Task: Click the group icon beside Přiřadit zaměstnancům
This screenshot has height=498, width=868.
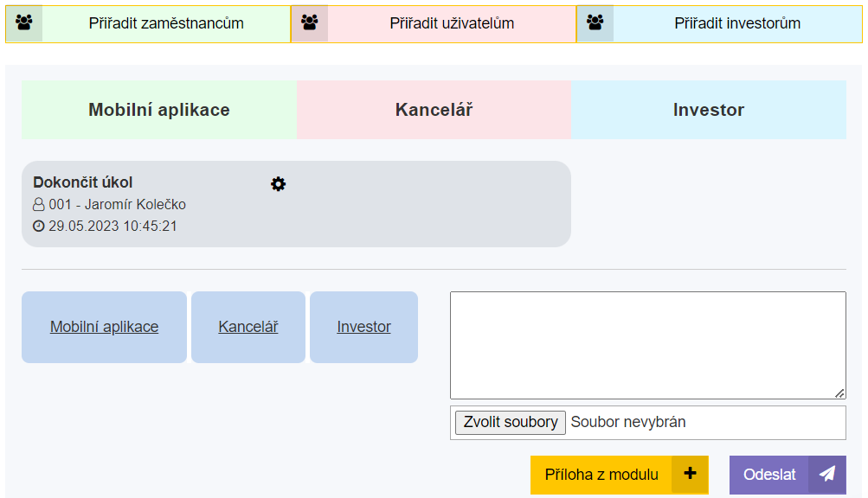Action: coord(24,23)
